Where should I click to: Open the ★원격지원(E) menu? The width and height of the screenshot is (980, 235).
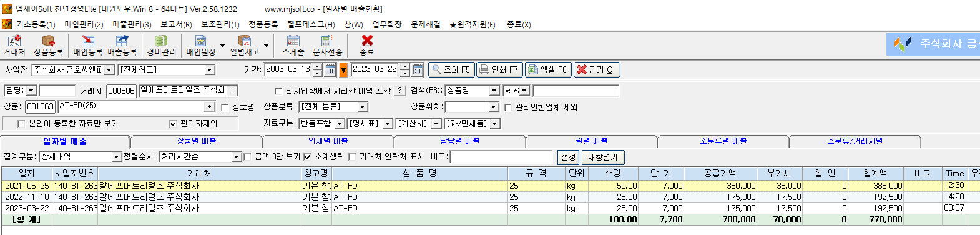[x=473, y=24]
